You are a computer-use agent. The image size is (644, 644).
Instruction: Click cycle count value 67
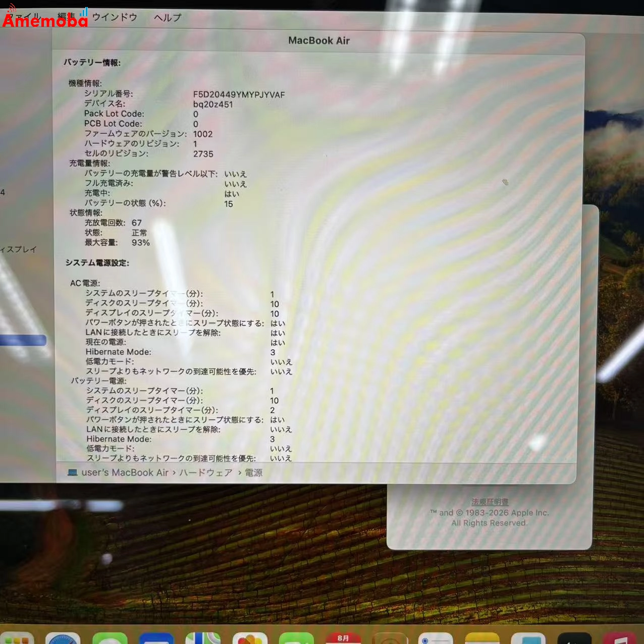[x=137, y=223]
